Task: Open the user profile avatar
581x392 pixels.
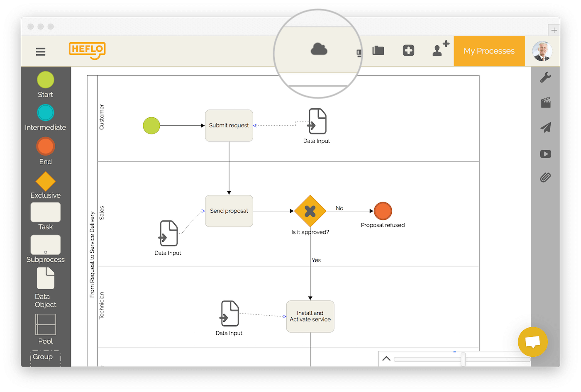Action: coord(542,51)
